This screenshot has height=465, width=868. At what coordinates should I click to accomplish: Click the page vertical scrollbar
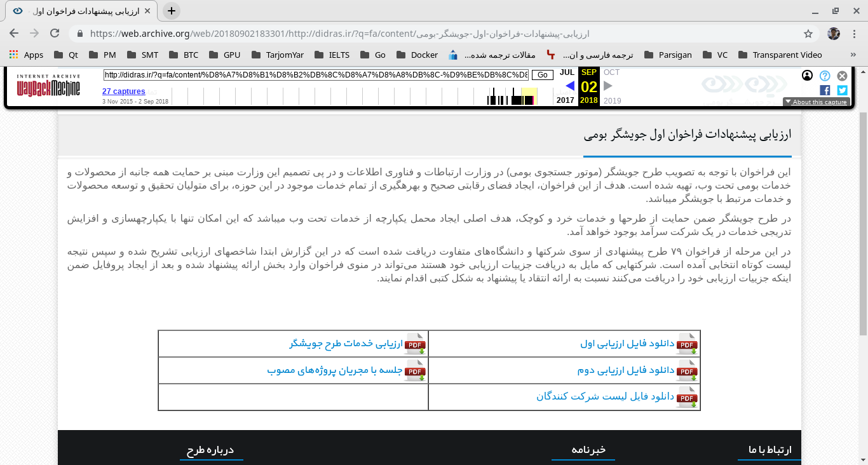(x=863, y=222)
